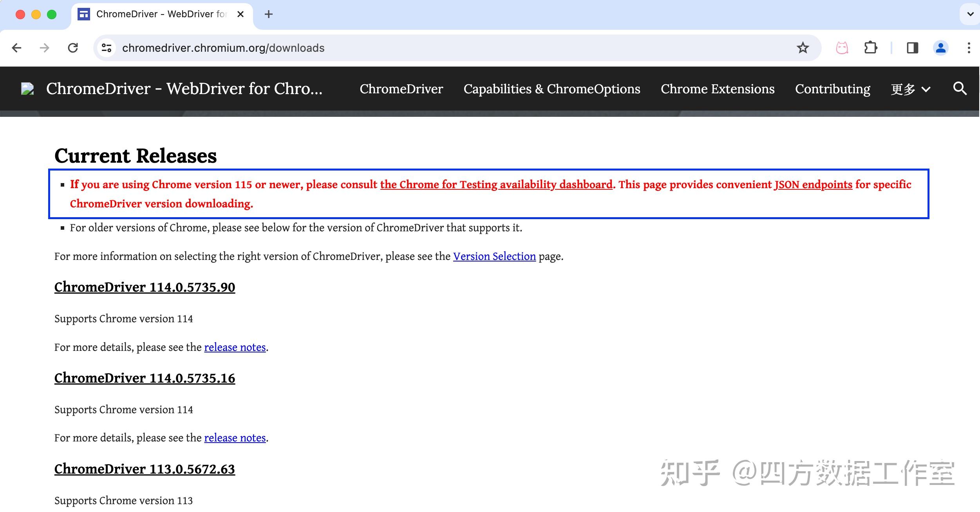The width and height of the screenshot is (980, 512).
Task: Open Capabilities & ChromeOptions nav item
Action: click(551, 89)
